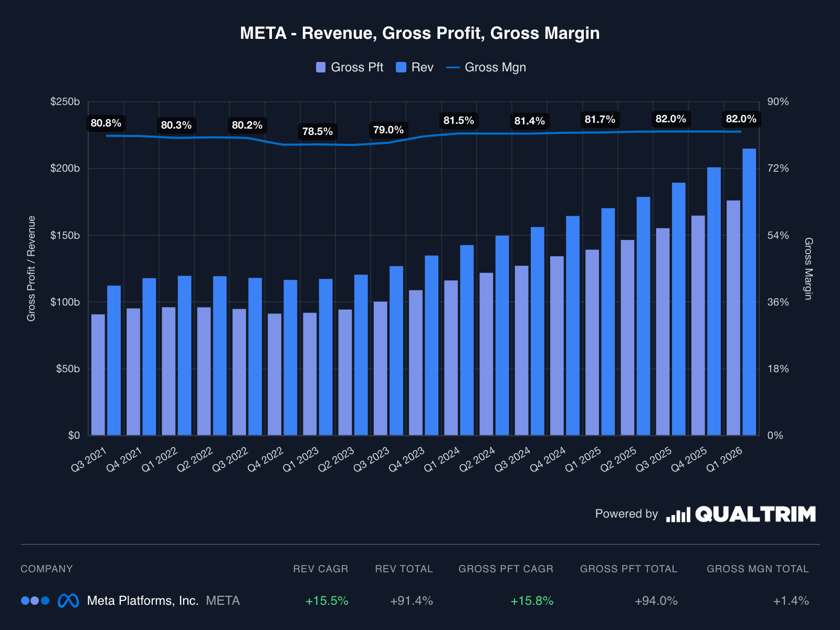Click the Gross Profit / Revenue axis title
Screen dimensions: 840x630
click(31, 268)
